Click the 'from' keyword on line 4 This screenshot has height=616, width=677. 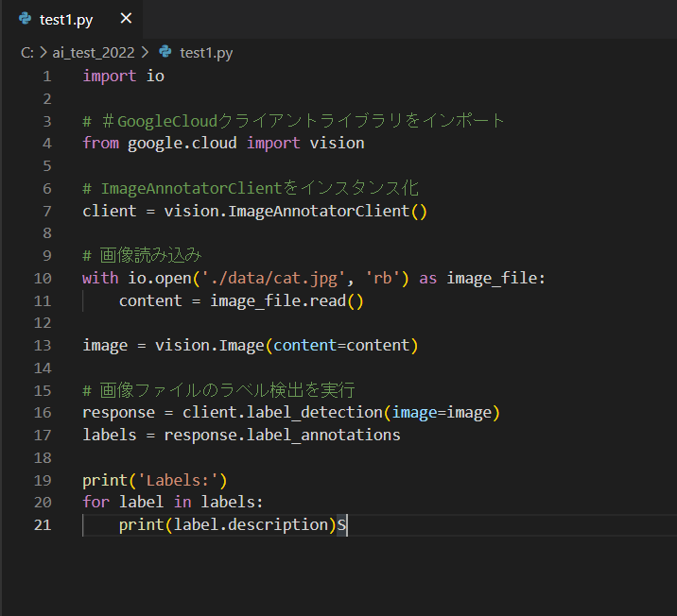pos(100,144)
